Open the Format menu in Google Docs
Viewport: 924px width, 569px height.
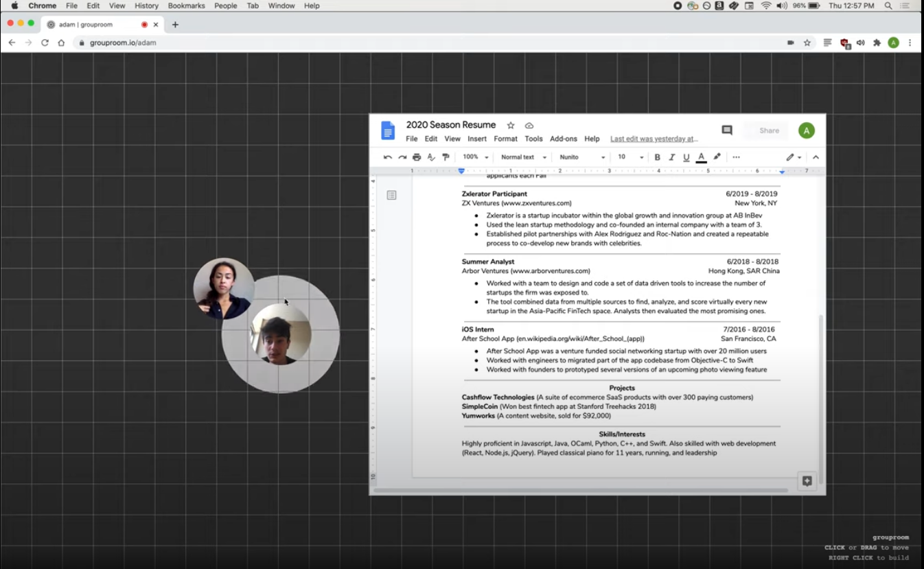coord(506,139)
